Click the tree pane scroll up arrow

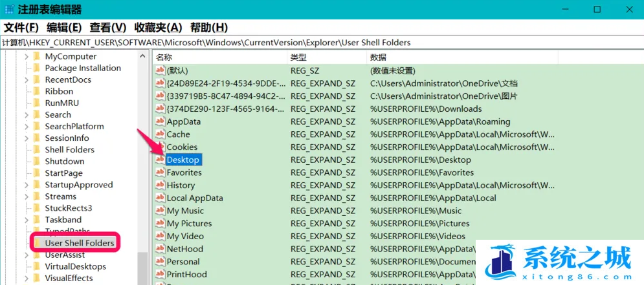tap(142, 57)
